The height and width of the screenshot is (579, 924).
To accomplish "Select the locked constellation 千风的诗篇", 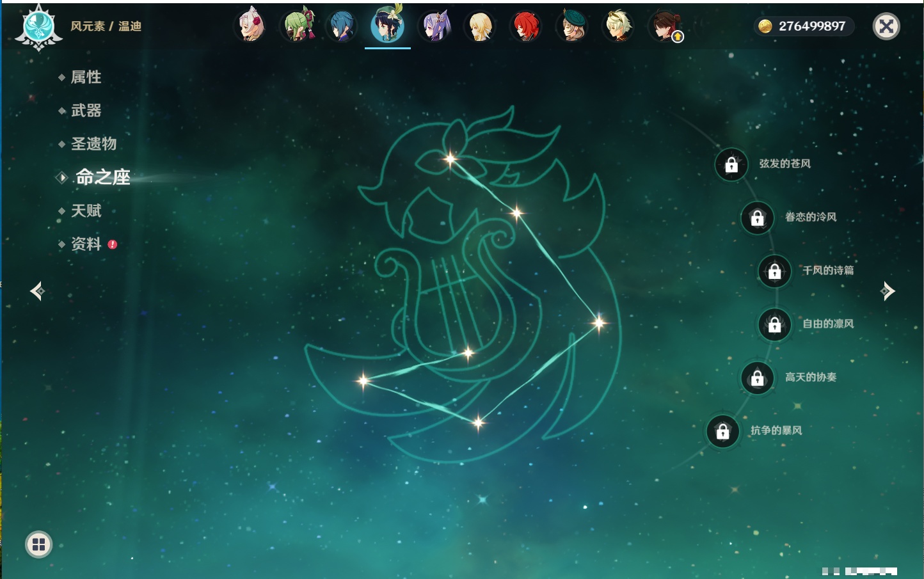I will (775, 271).
